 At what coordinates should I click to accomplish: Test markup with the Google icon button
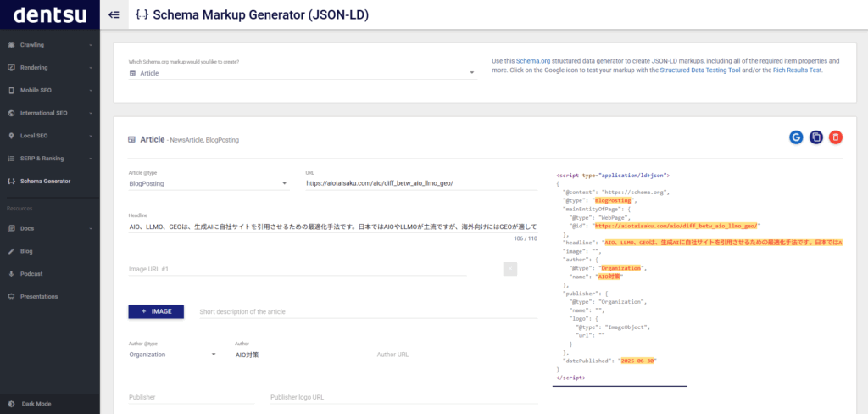[x=796, y=137]
